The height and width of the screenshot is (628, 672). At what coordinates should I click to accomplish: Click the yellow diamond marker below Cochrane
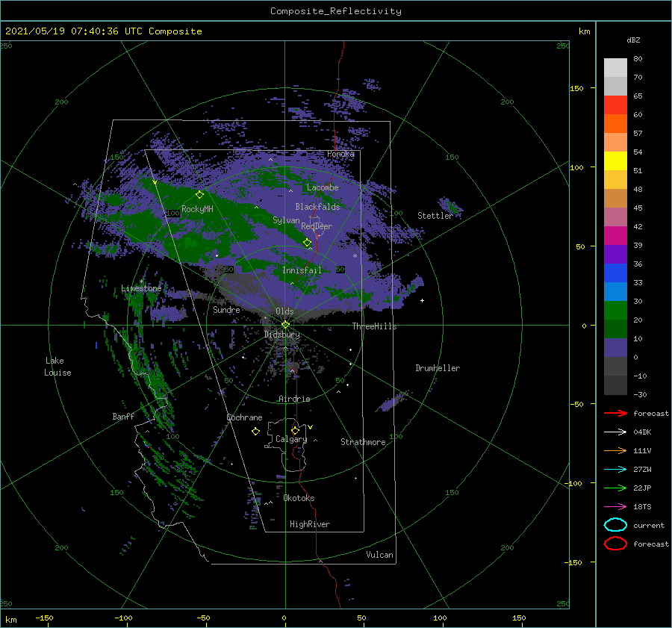tap(256, 432)
